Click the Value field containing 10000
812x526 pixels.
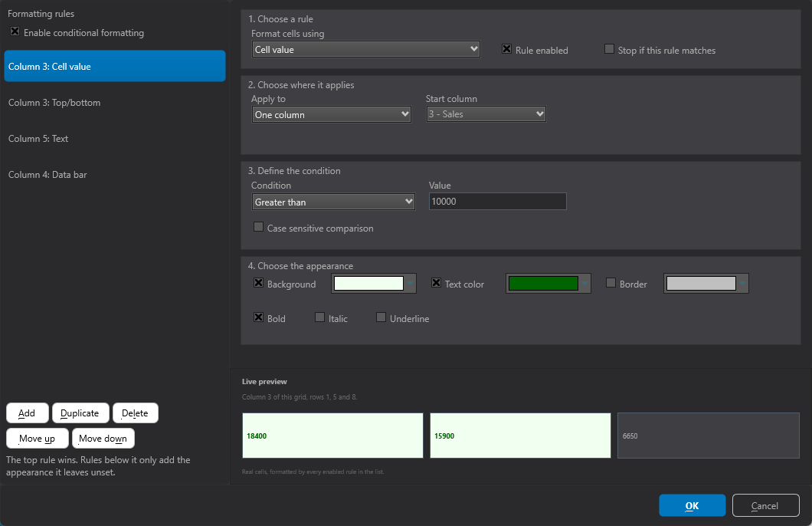(498, 202)
